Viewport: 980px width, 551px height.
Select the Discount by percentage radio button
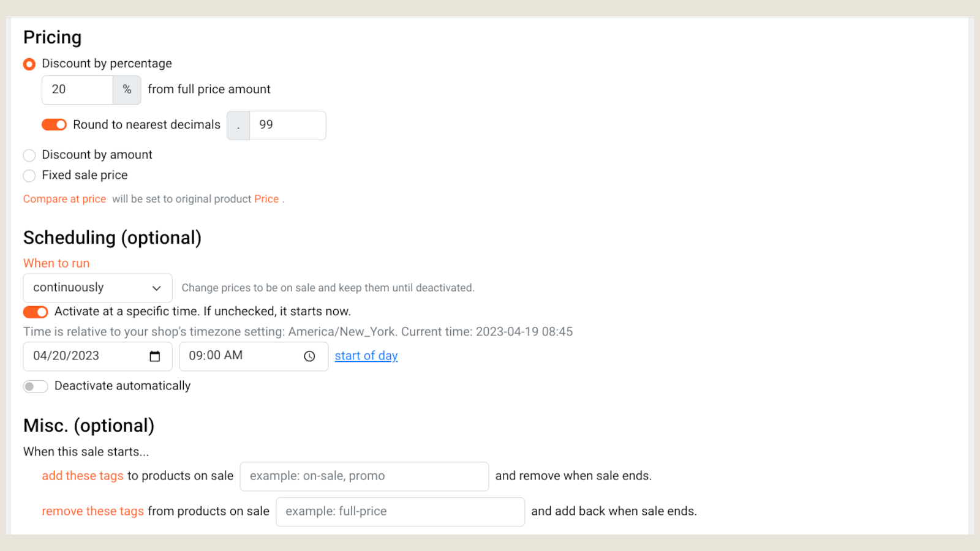tap(29, 64)
